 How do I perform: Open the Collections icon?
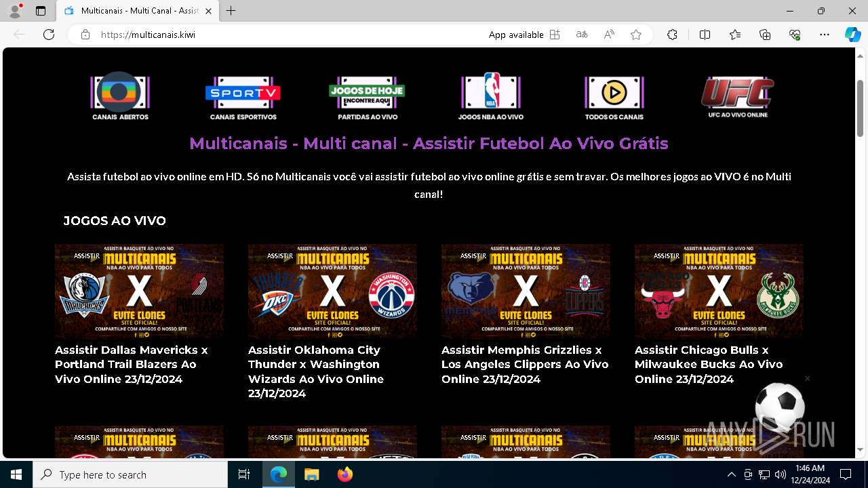click(765, 35)
